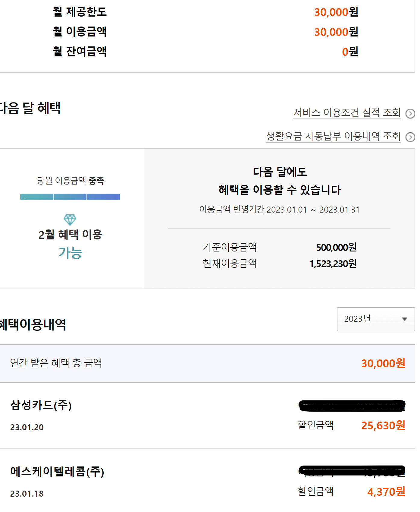The image size is (420, 512).
Task: Click the dropdown arrow on the year selector
Action: pyautogui.click(x=404, y=319)
